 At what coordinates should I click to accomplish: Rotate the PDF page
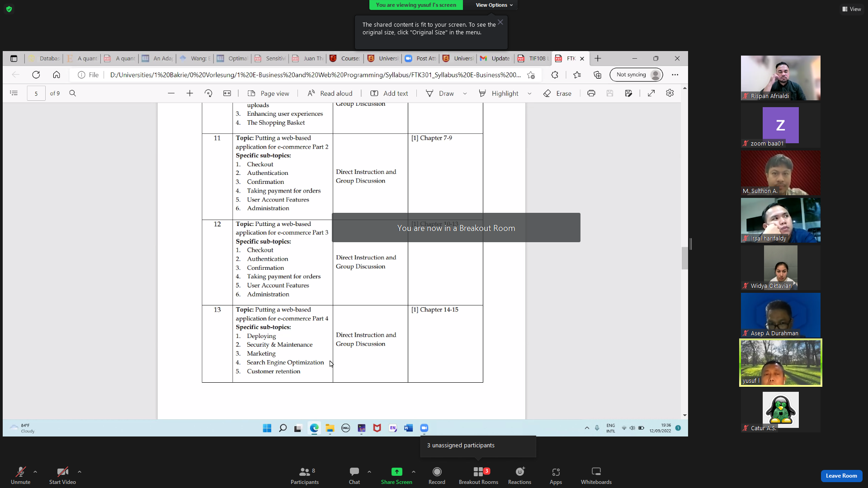click(208, 93)
